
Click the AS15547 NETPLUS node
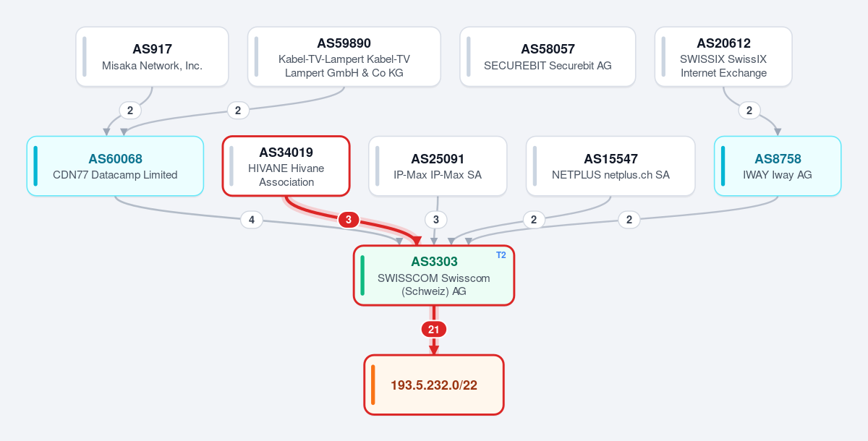pyautogui.click(x=610, y=166)
